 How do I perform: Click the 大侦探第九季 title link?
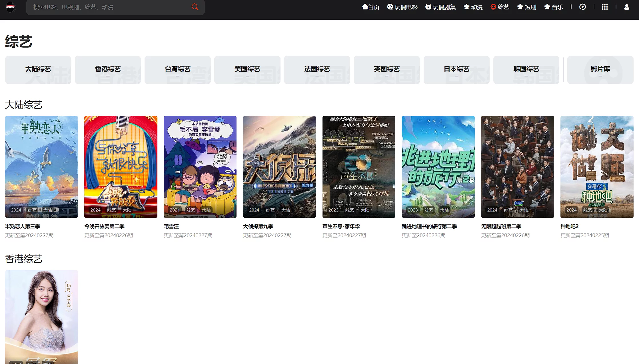(258, 226)
